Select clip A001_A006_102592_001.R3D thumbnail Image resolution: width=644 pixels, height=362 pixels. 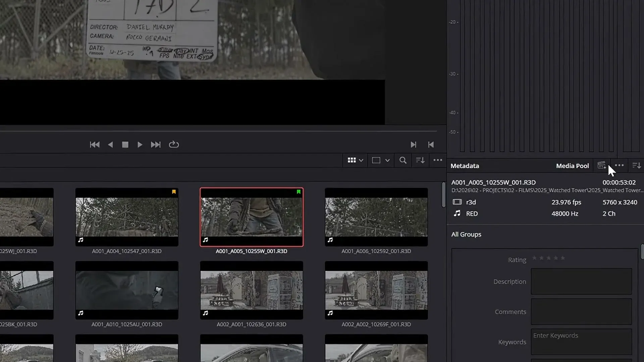click(376, 217)
